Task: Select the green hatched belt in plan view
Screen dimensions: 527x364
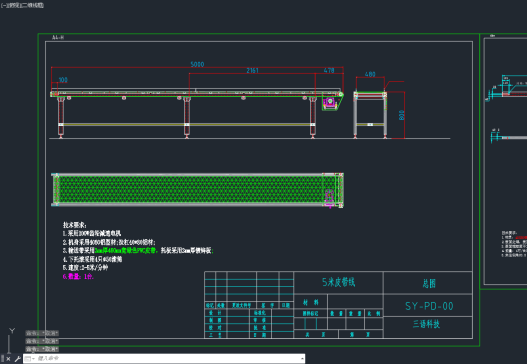Action: (x=192, y=190)
